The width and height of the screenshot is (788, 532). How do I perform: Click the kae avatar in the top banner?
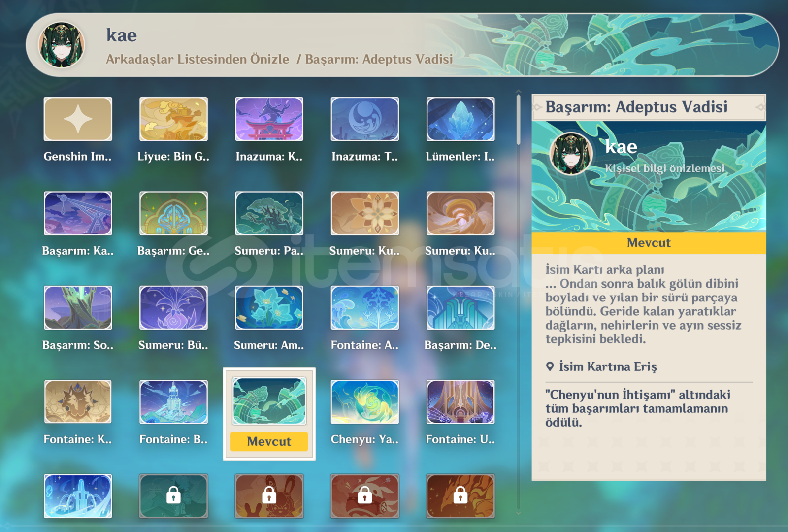click(62, 45)
